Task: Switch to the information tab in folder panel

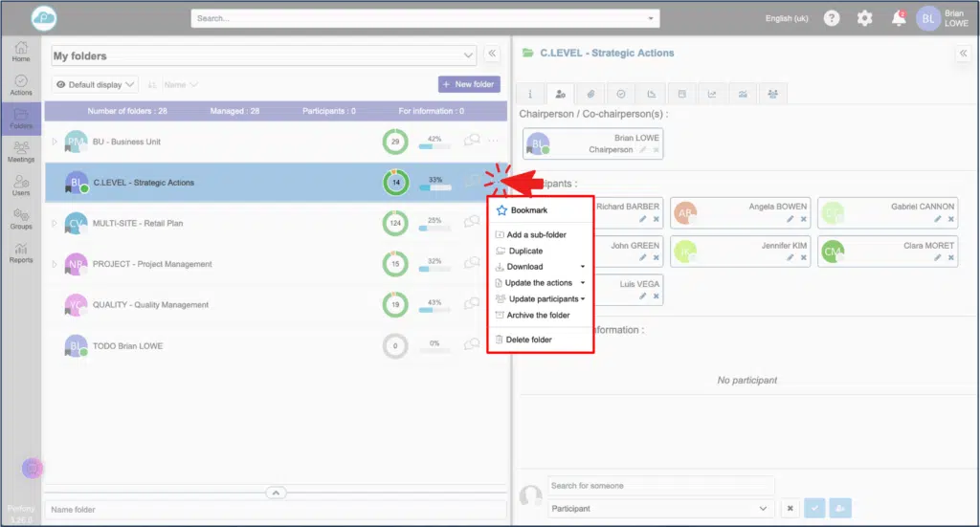Action: (530, 94)
